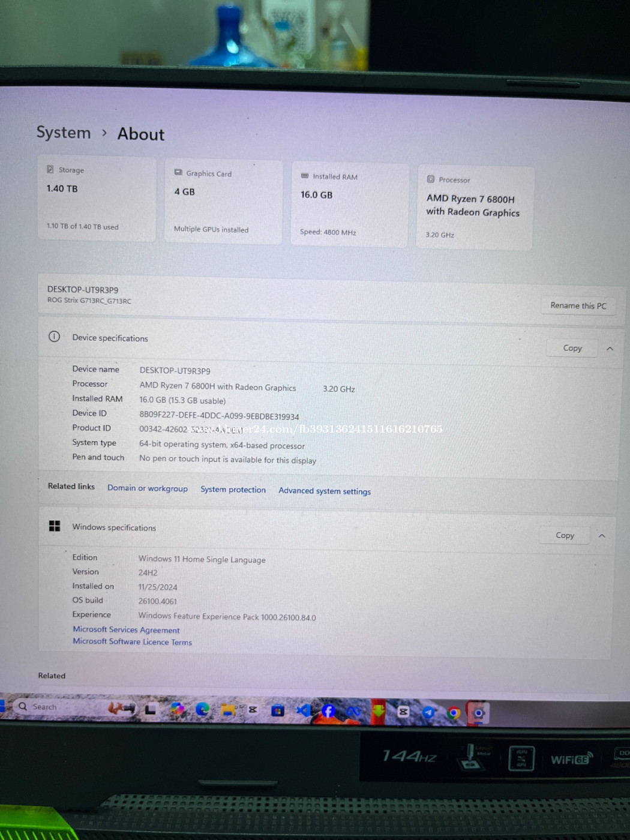The image size is (630, 840).
Task: Open Microsoft Edge from the taskbar
Action: [x=202, y=710]
